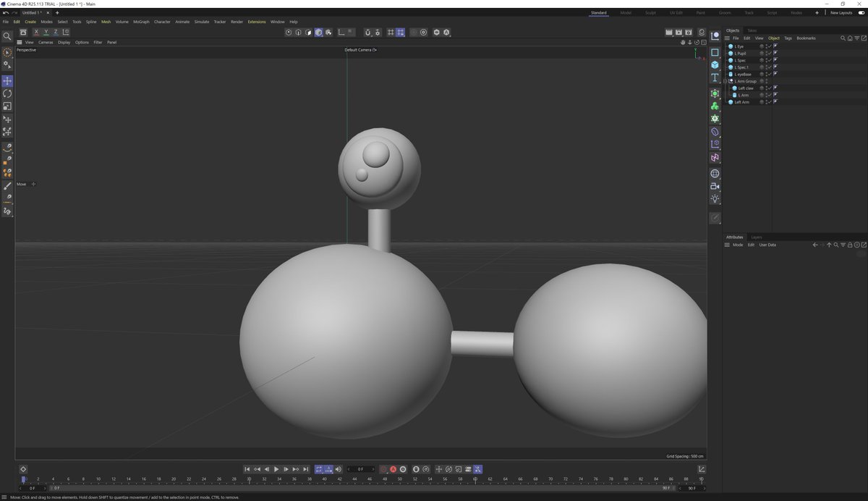Select the Move tool in left toolbar
The width and height of the screenshot is (868, 501).
(7, 81)
